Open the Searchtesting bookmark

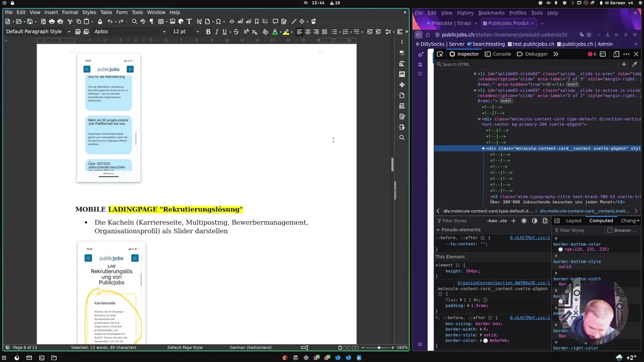click(485, 44)
